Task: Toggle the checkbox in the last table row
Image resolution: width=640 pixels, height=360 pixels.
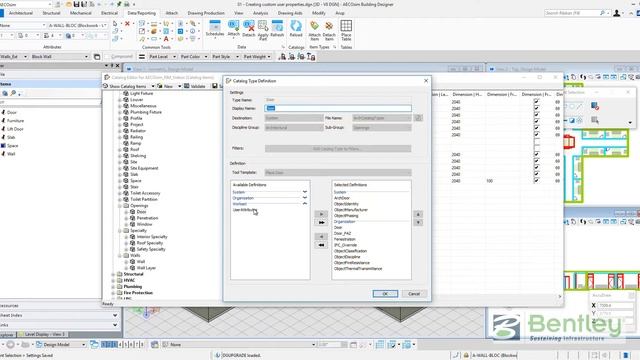Action: 536,180
